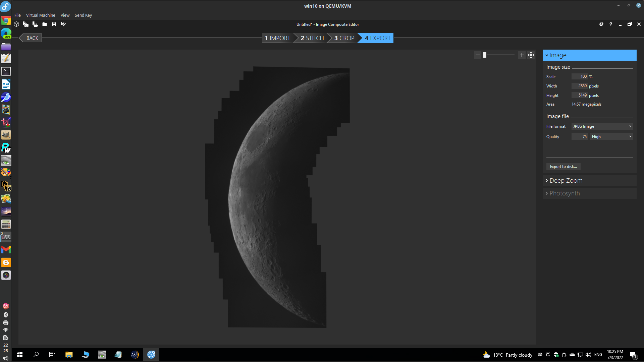This screenshot has width=644, height=362.
Task: Click the fit to view icon
Action: pos(531,55)
